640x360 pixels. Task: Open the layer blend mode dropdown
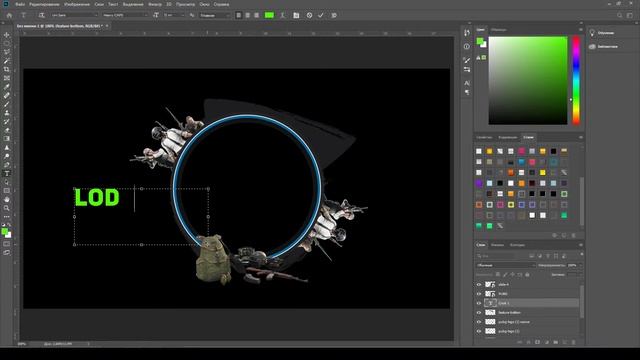(x=506, y=265)
